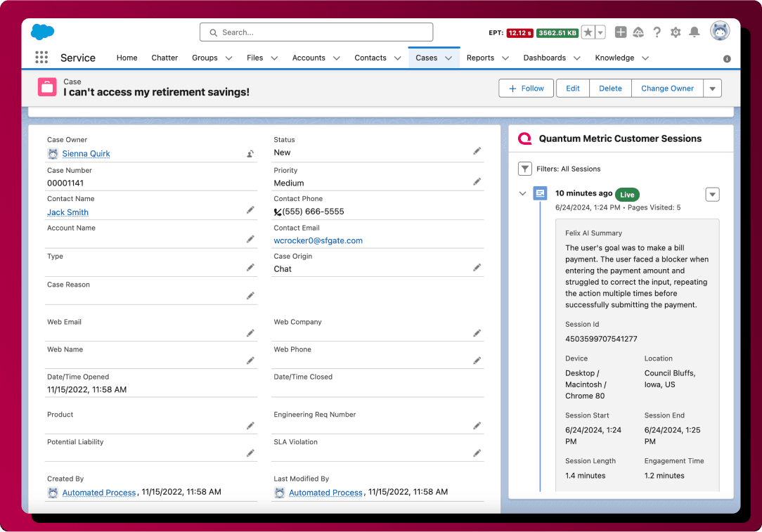
Task: Open the session actions dropdown arrow
Action: (712, 195)
